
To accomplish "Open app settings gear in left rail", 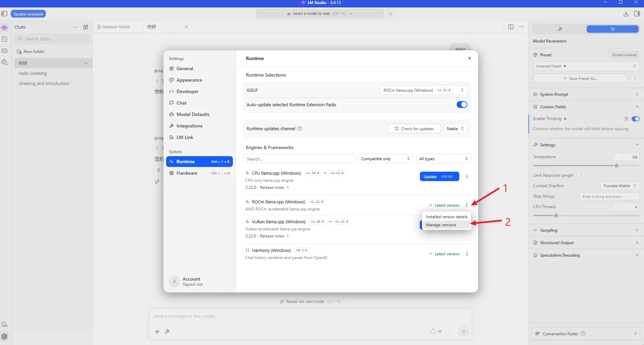I will (4, 337).
